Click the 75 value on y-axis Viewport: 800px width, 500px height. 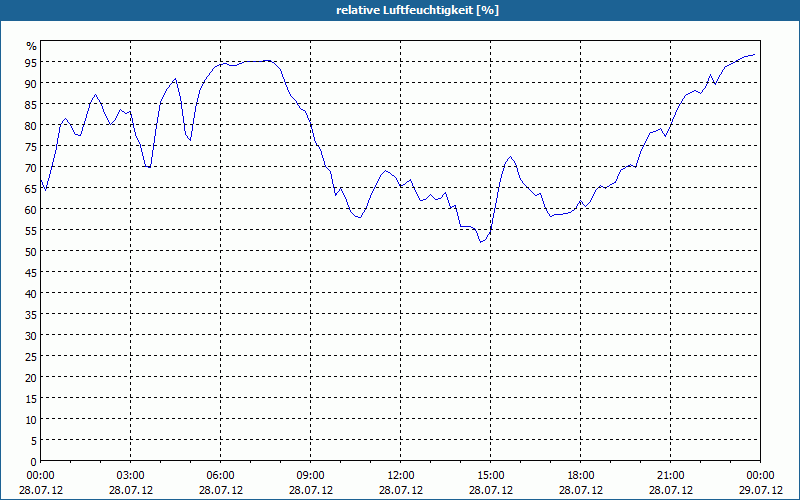point(31,146)
